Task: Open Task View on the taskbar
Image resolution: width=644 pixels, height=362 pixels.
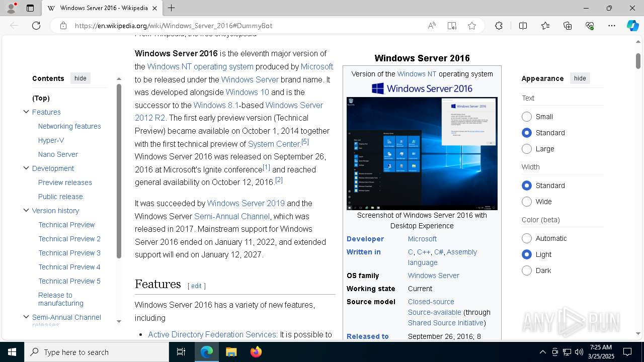Action: tap(181, 352)
